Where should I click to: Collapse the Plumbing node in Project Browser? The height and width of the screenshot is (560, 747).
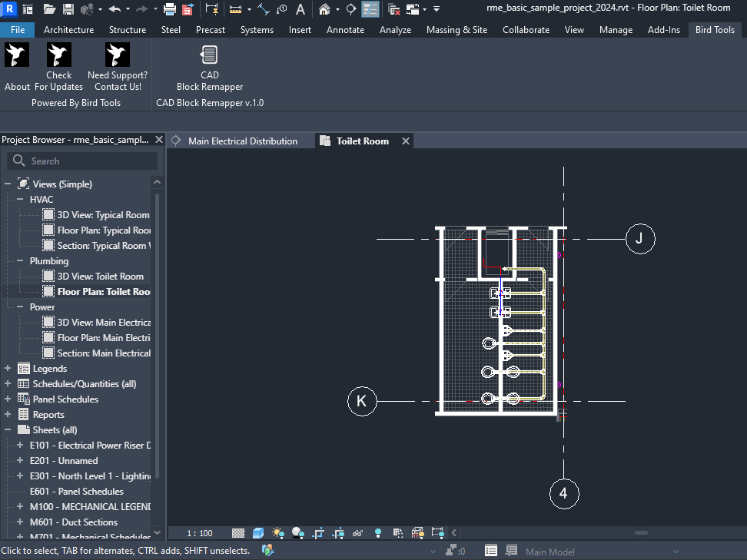20,261
